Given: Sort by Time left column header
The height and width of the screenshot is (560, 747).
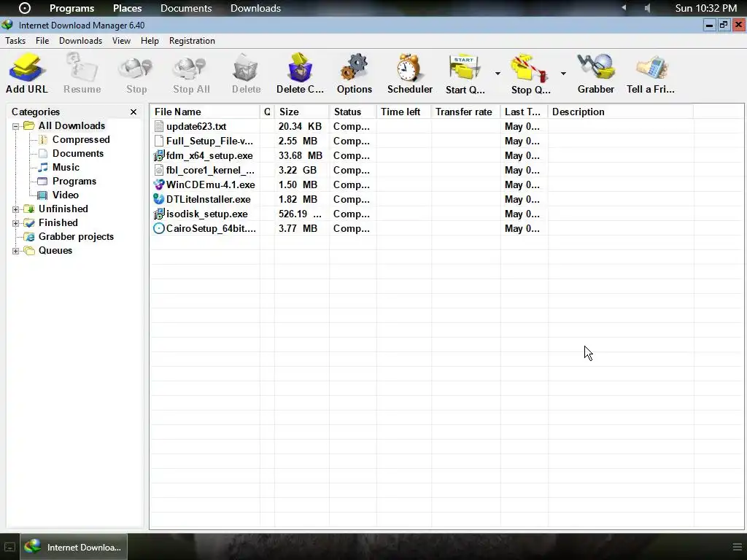Looking at the screenshot, I should [x=403, y=112].
